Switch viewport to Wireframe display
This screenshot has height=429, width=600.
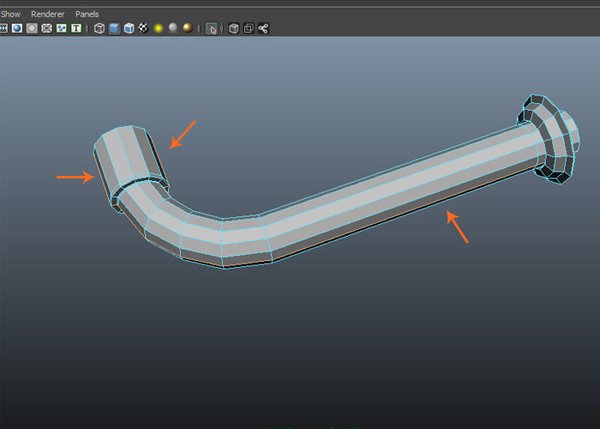tap(99, 28)
